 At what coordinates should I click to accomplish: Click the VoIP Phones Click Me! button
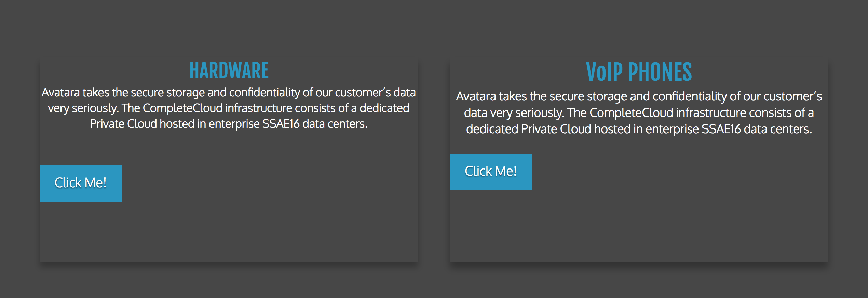click(x=491, y=172)
